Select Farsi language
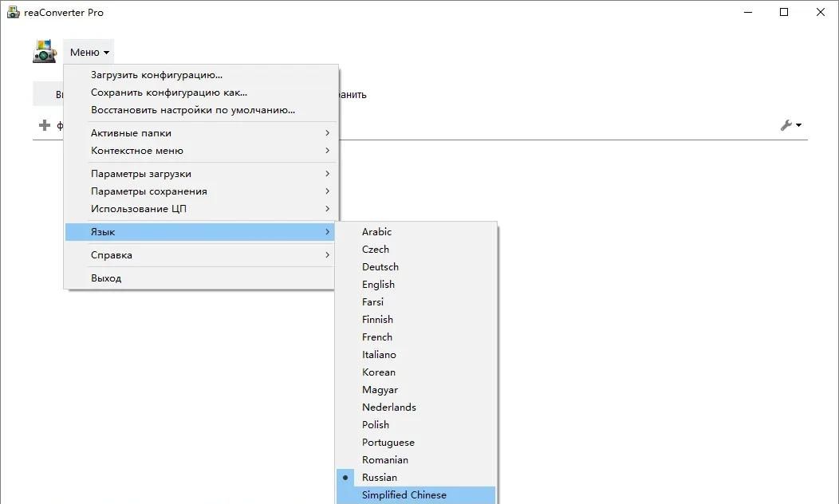The width and height of the screenshot is (839, 504). 416,302
